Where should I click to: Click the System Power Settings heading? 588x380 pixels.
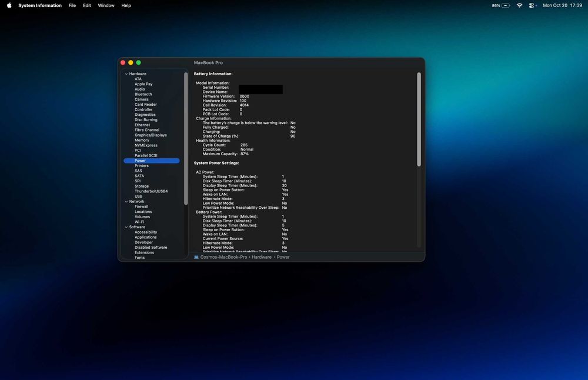pyautogui.click(x=216, y=163)
